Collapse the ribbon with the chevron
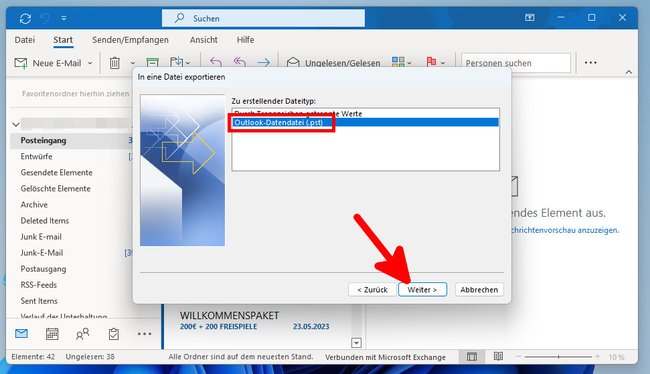650x374 pixels. 629,72
